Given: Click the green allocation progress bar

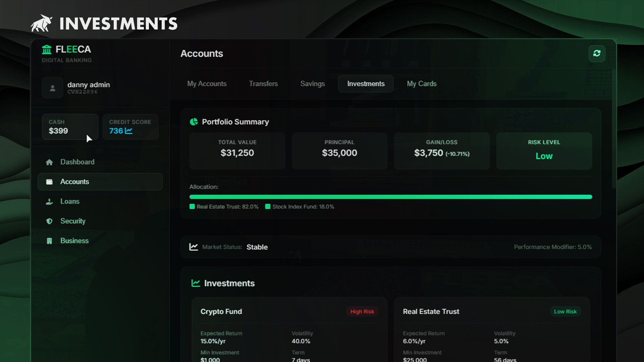Looking at the screenshot, I should [390, 197].
